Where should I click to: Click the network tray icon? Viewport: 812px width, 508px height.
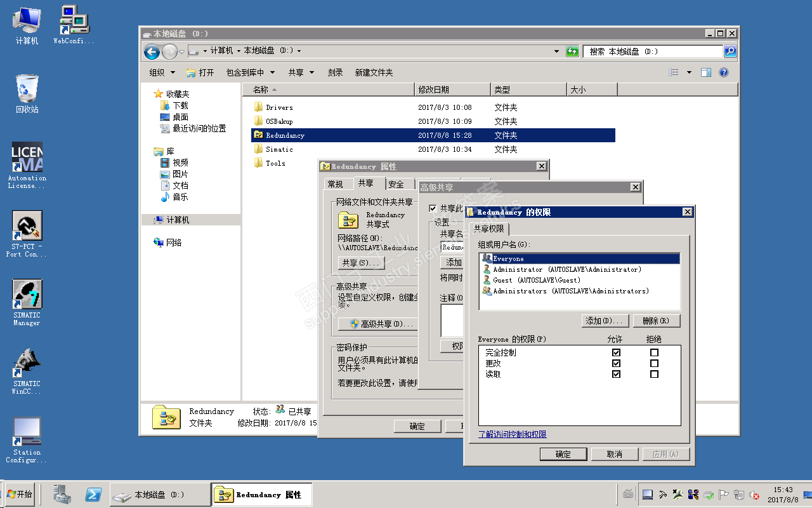(x=739, y=495)
